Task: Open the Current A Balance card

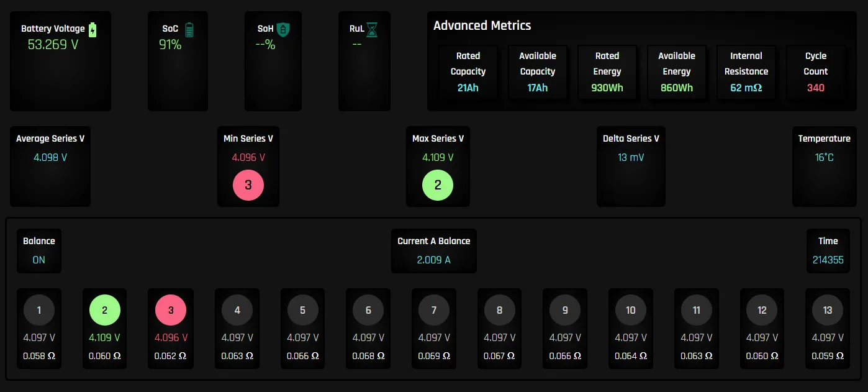Action: point(434,251)
